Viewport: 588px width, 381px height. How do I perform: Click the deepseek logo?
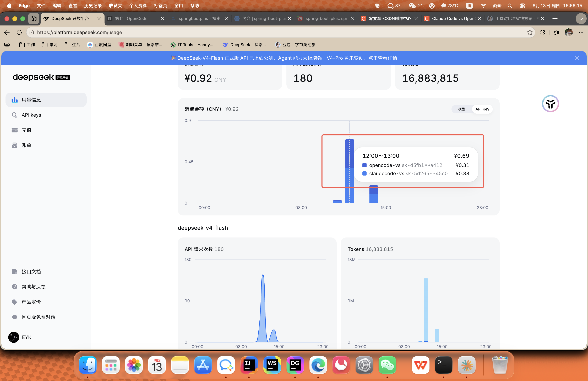point(41,77)
